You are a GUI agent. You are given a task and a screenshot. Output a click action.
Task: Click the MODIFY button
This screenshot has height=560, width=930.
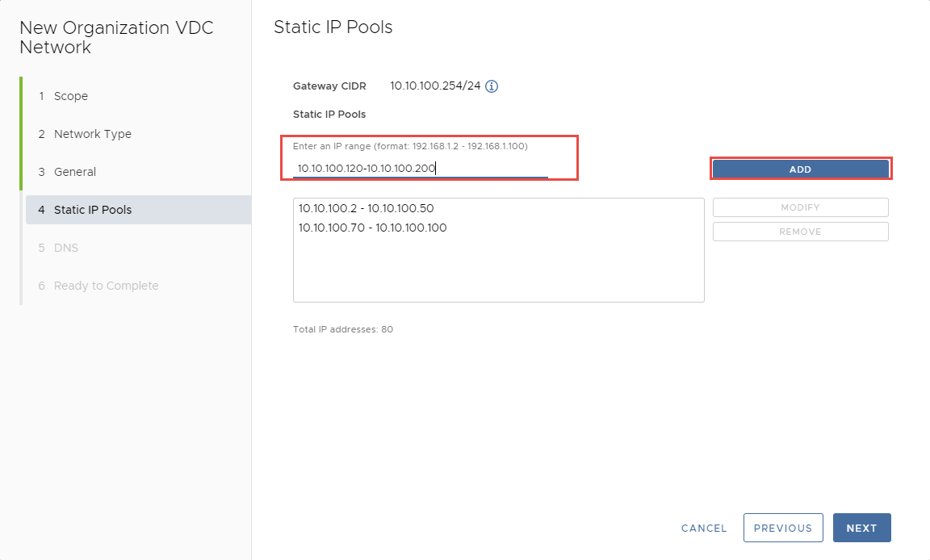[x=800, y=207]
